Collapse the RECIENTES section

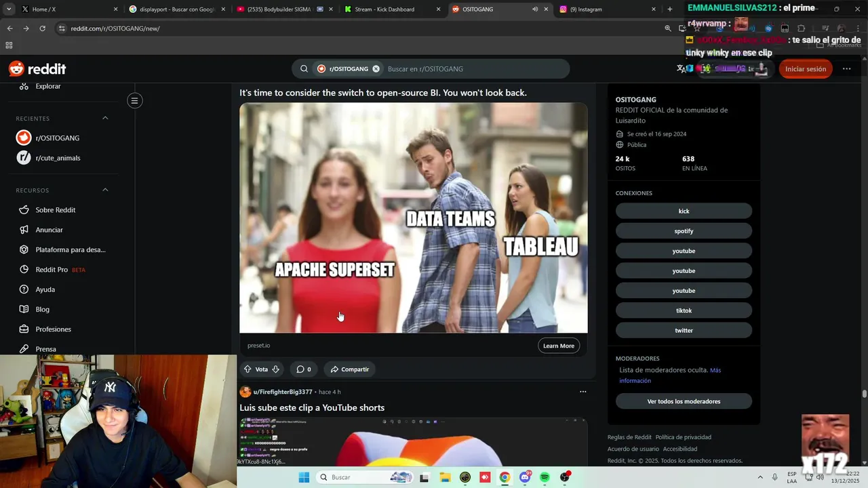[105, 118]
